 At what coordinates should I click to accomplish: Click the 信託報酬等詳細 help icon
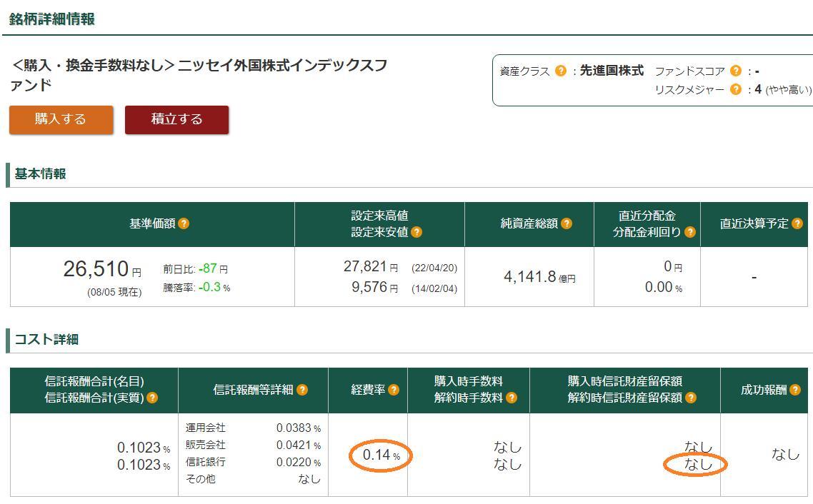tap(301, 390)
